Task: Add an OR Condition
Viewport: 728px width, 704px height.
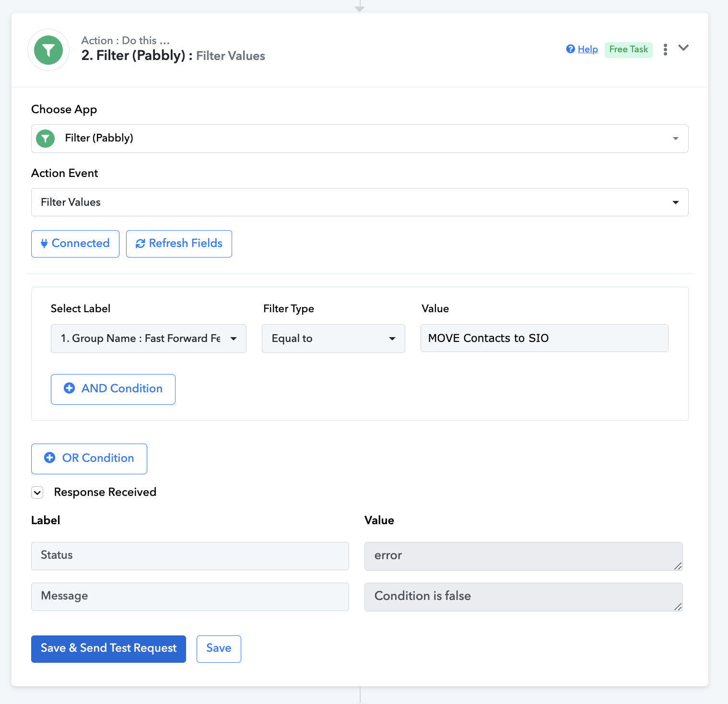Action: (89, 458)
